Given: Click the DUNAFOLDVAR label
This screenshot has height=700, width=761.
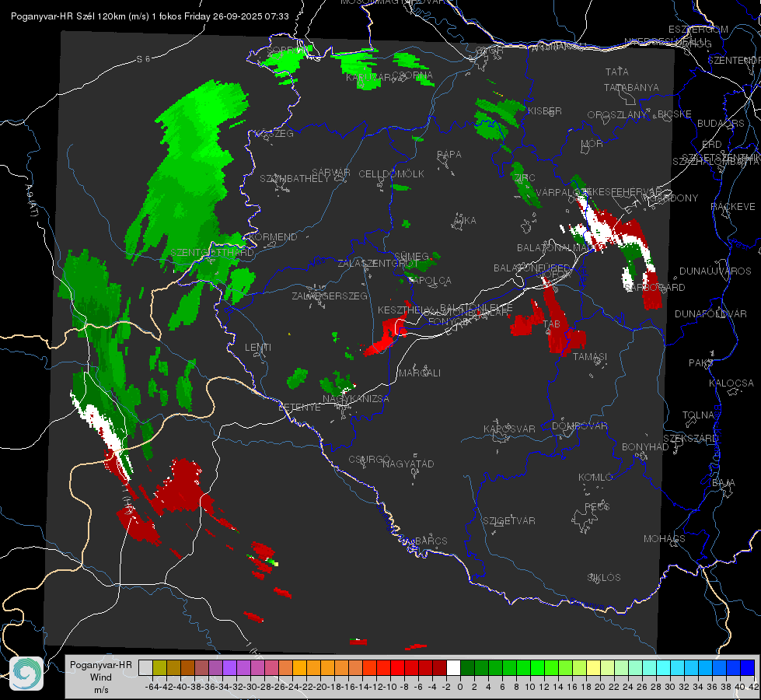Looking at the screenshot, I should [711, 313].
